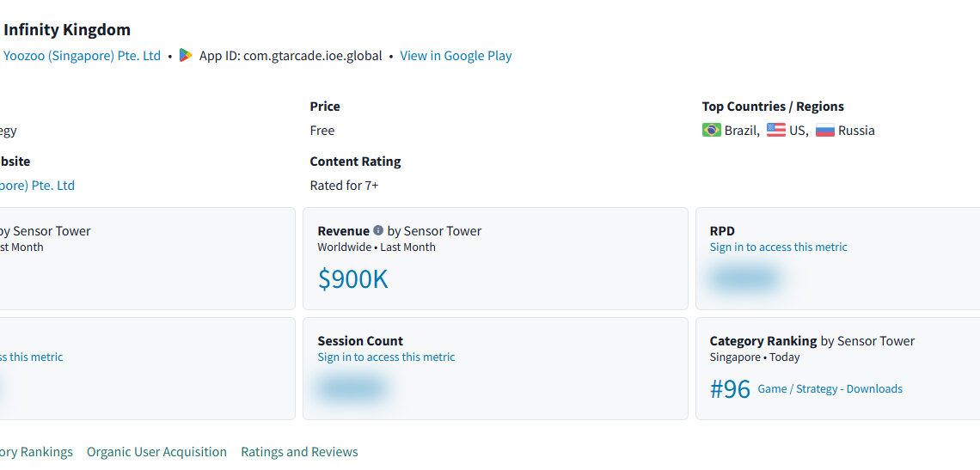The image size is (980, 470).
Task: Click the sign in link under RPD
Action: [x=778, y=247]
